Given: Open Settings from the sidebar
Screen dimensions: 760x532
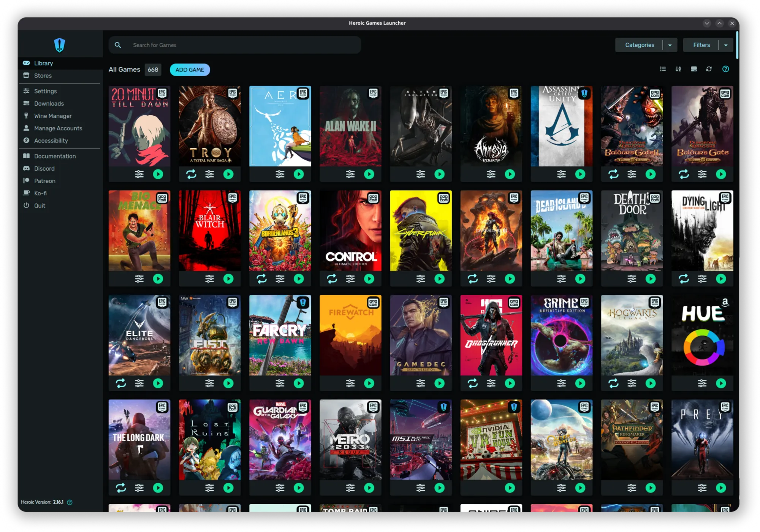Looking at the screenshot, I should (60, 91).
